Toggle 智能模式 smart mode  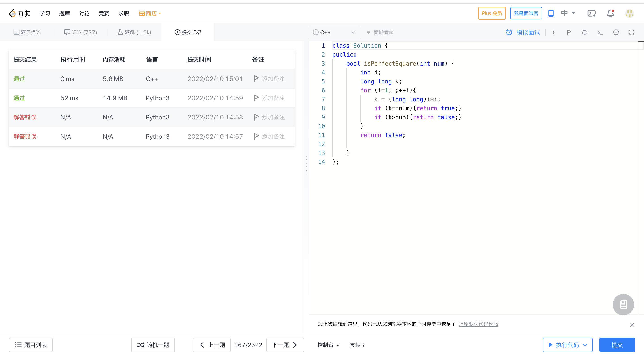[x=380, y=32]
